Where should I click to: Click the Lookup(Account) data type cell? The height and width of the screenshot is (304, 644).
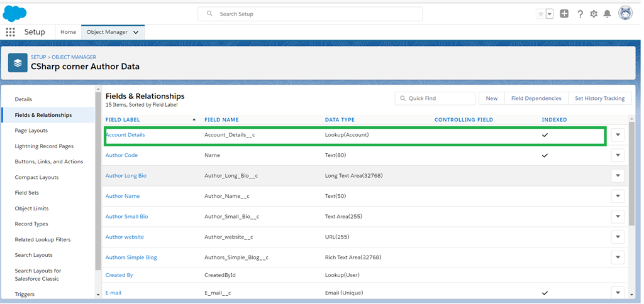pyautogui.click(x=347, y=134)
